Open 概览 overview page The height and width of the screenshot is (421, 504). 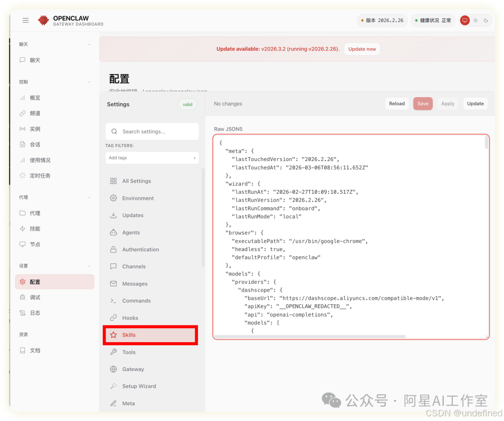[x=55, y=98]
